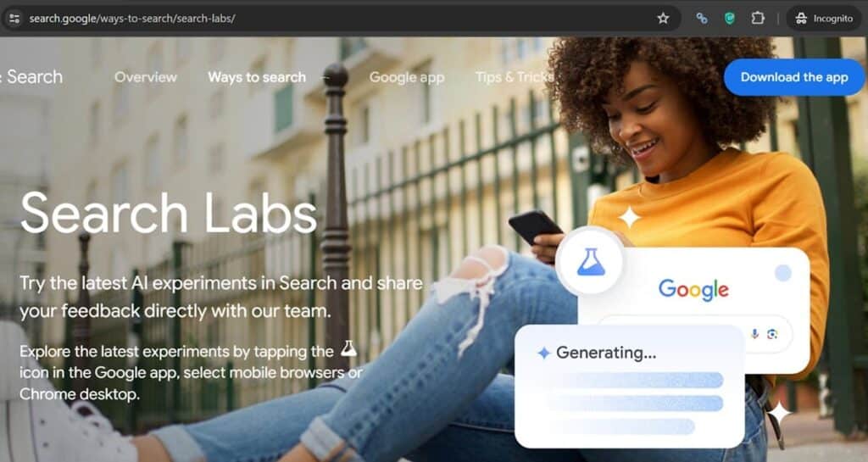Click the Incognito profile indicator
Viewport: 868px width, 462px height.
coord(824,19)
